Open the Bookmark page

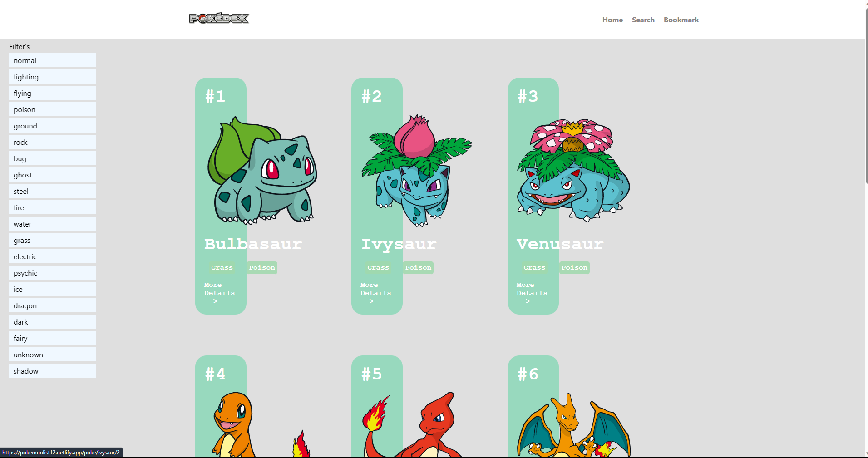681,20
